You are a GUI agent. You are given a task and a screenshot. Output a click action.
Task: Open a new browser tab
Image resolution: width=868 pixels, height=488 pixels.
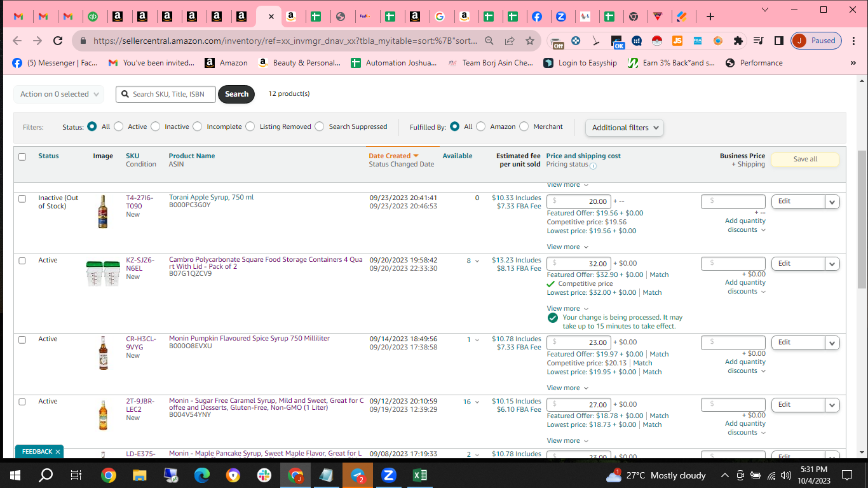pos(710,17)
